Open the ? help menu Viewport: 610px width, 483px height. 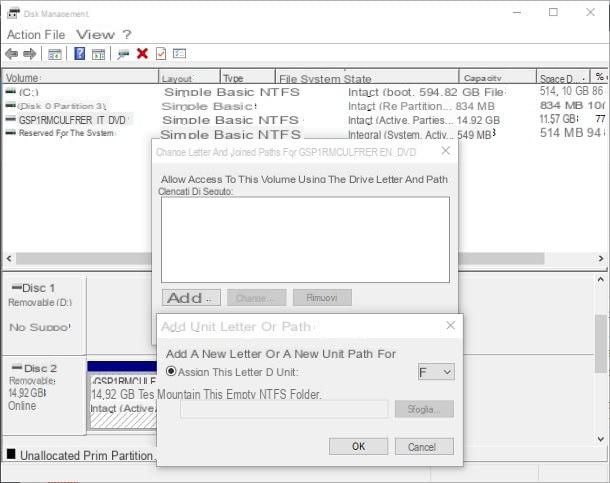127,35
